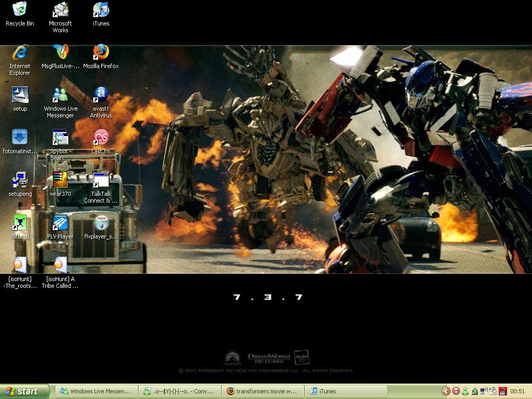Open the Start menu
This screenshot has width=532, height=399.
point(24,391)
